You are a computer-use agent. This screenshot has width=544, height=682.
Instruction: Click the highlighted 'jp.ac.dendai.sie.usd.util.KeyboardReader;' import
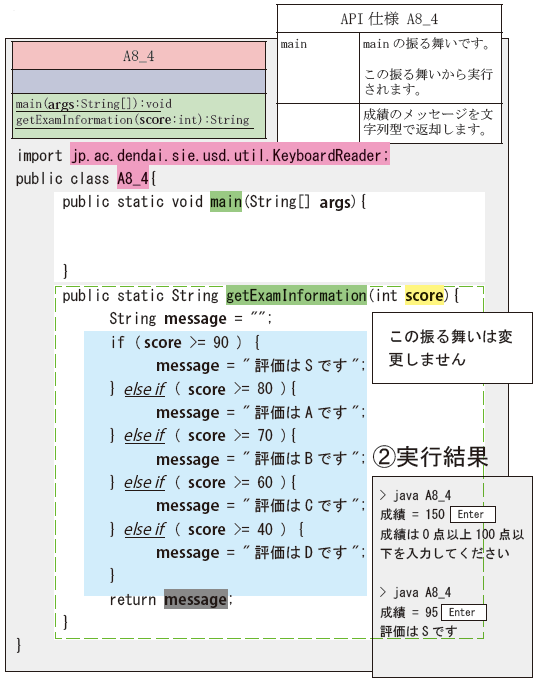click(x=230, y=155)
